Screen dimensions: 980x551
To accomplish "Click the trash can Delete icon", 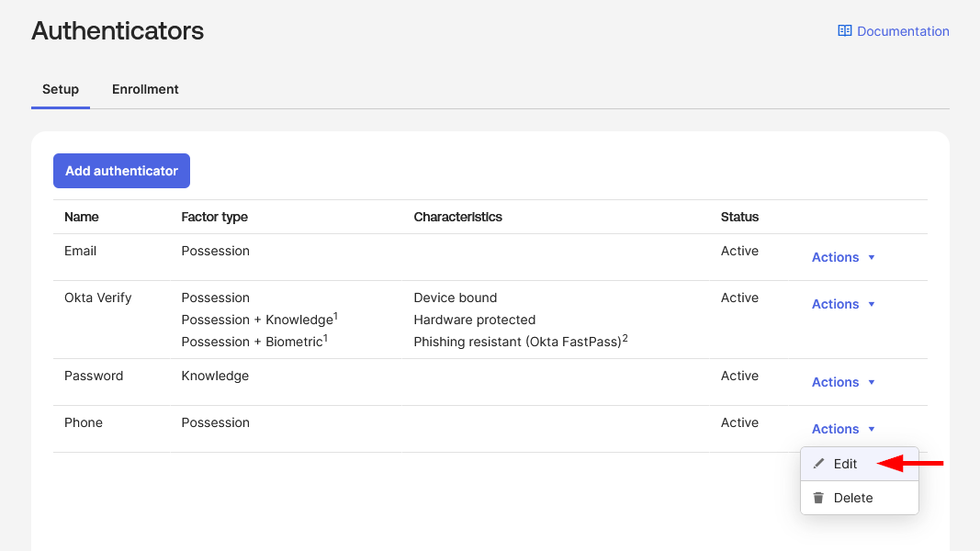I will pyautogui.click(x=819, y=498).
